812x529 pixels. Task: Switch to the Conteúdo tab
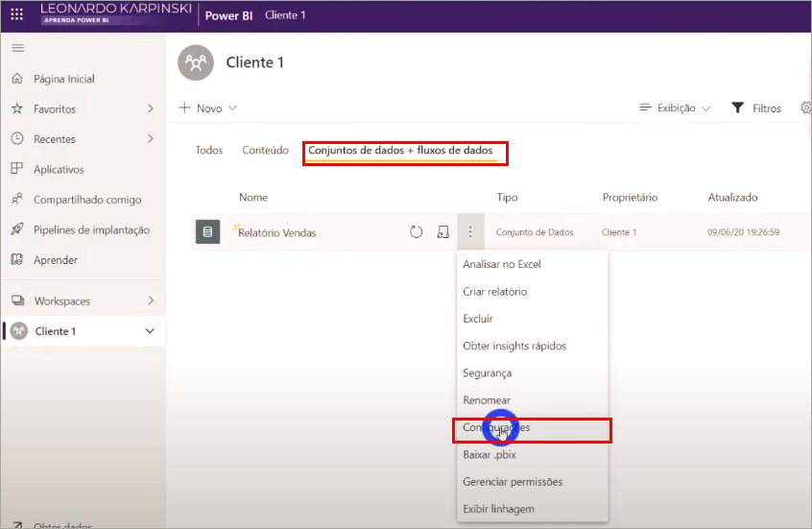[x=265, y=150]
